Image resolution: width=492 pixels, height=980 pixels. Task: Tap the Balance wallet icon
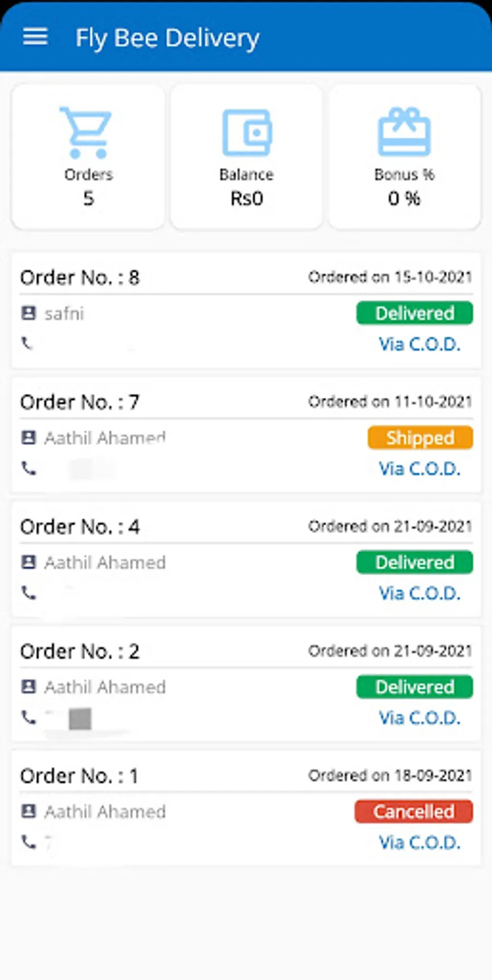point(247,132)
